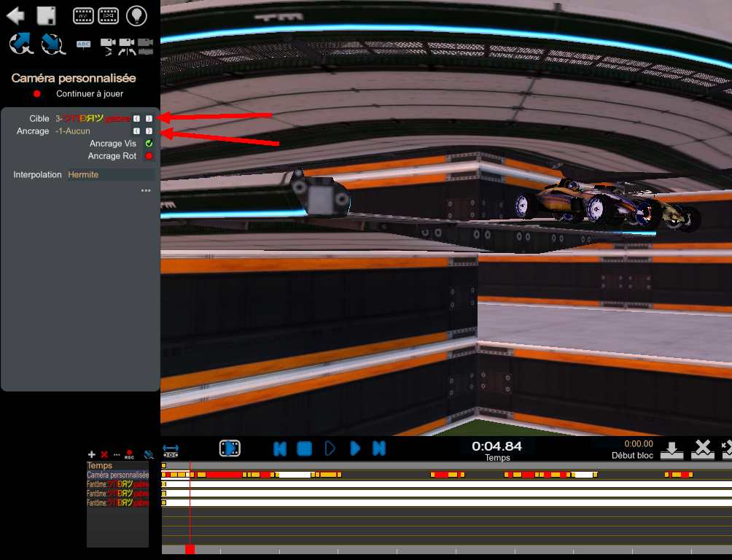
Task: Render video with the AVI film icon
Action: (84, 16)
